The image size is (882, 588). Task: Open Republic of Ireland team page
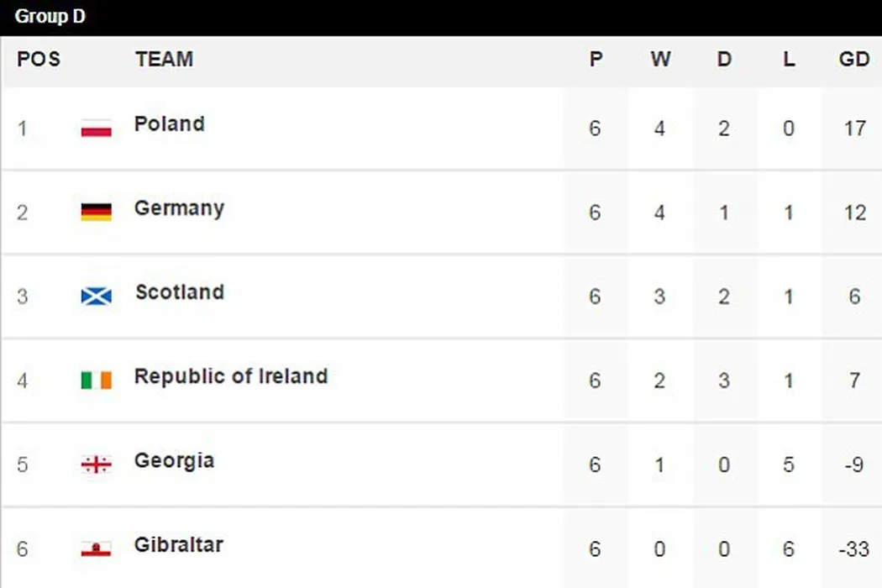click(x=230, y=376)
